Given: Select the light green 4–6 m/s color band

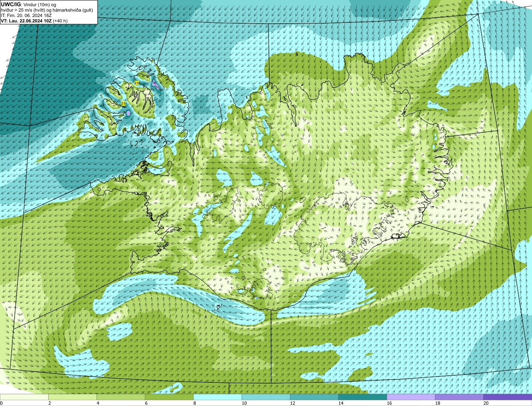Looking at the screenshot, I should coord(121,397).
